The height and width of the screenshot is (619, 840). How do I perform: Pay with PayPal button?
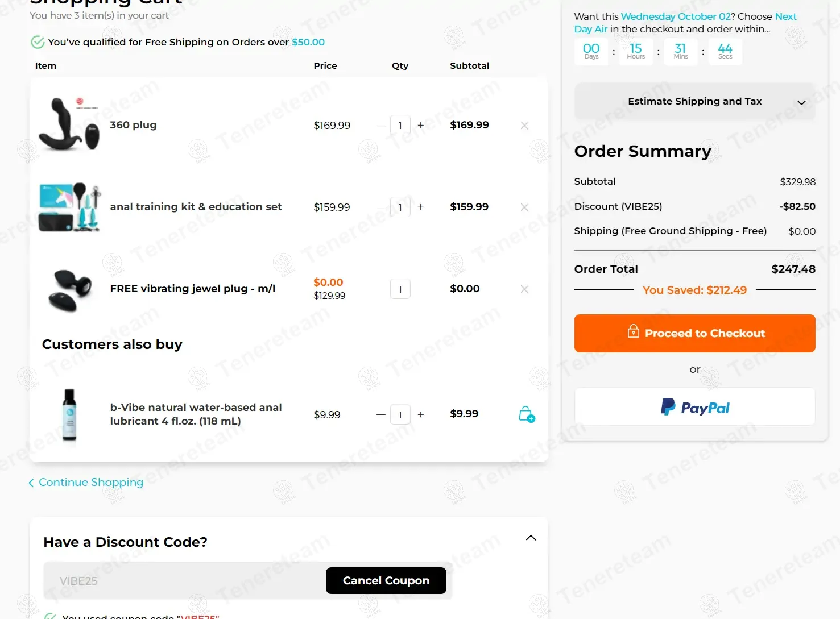[694, 407]
